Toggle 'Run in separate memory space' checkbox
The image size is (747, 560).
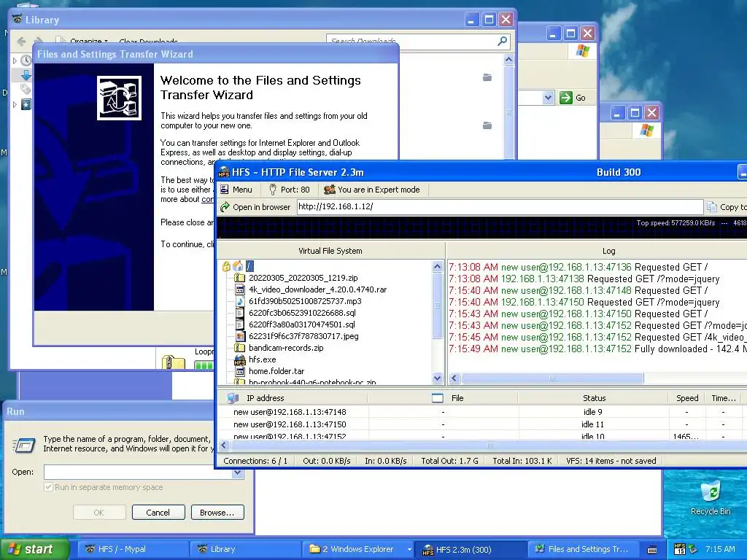click(x=48, y=487)
